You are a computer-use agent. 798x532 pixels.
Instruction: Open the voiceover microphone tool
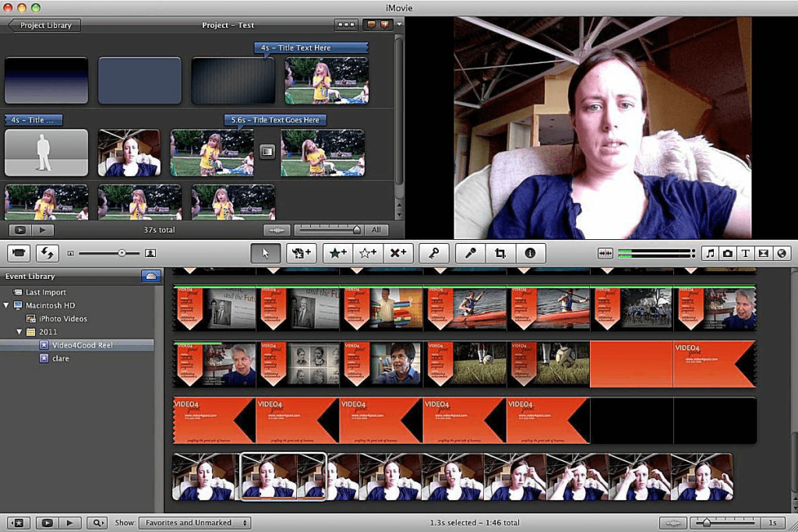tap(470, 253)
